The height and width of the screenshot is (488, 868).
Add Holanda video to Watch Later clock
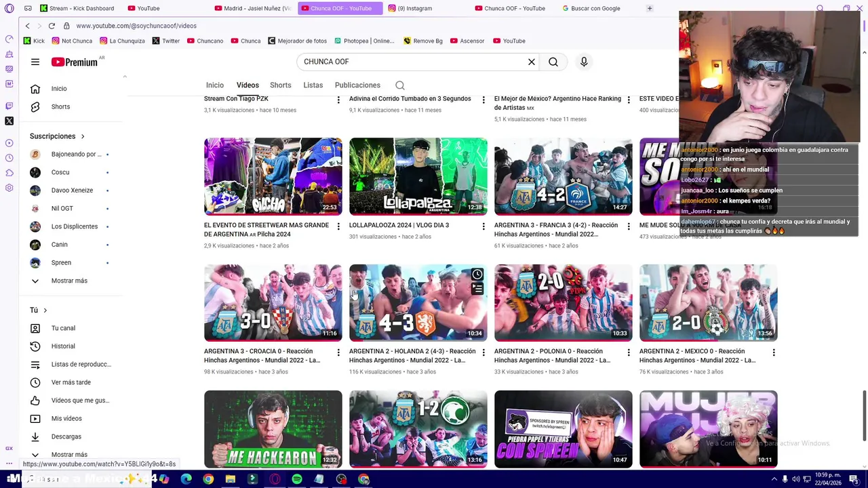click(477, 274)
